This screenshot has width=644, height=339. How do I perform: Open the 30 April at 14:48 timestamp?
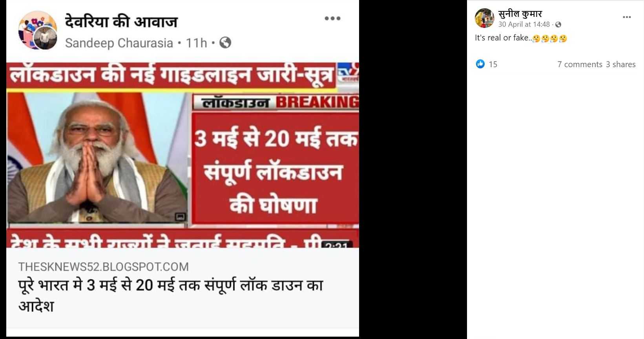click(524, 24)
